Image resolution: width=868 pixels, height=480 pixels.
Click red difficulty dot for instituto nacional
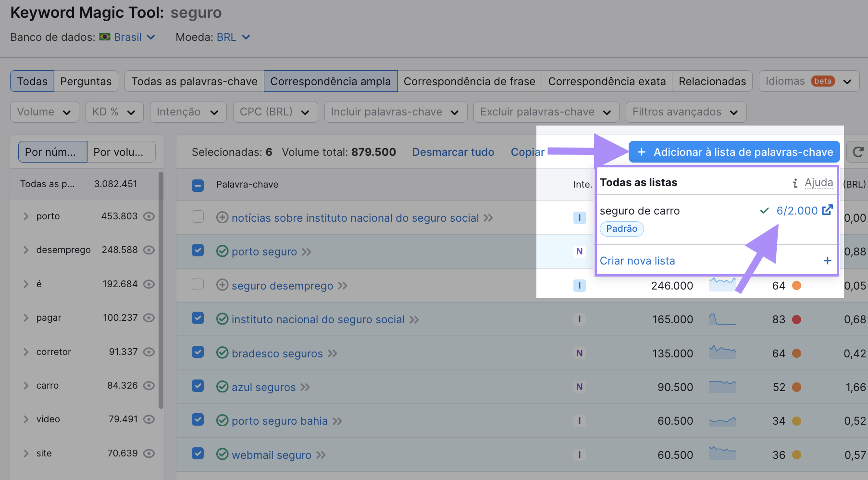(797, 319)
